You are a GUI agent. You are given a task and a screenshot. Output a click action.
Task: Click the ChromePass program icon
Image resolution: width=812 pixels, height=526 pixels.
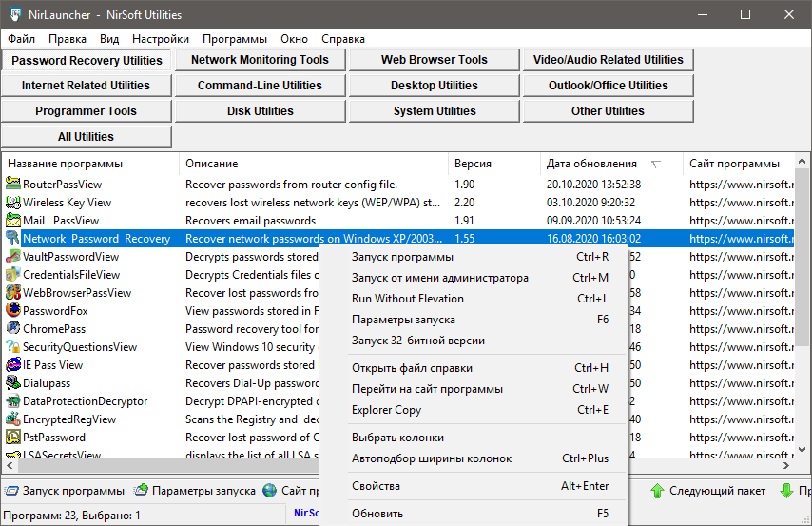[13, 328]
